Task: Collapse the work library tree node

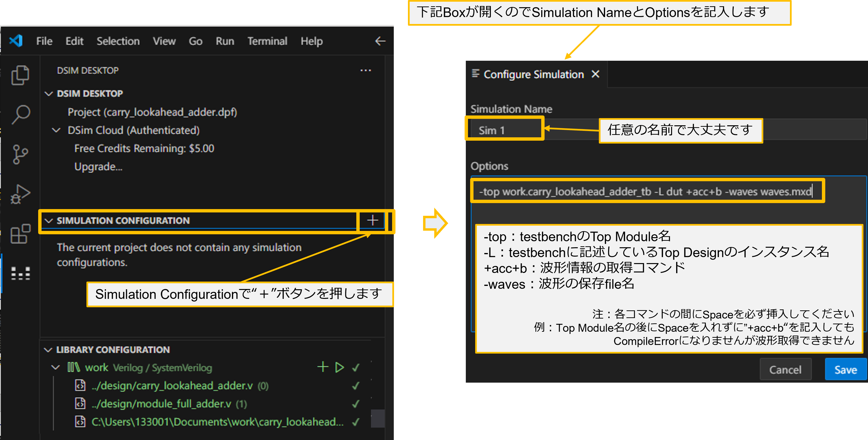Action: [x=56, y=367]
